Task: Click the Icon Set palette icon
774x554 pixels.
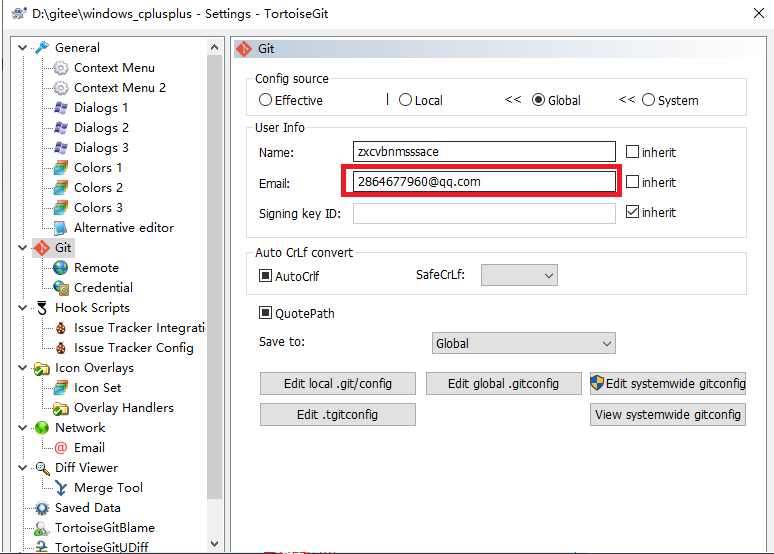Action: (61, 388)
